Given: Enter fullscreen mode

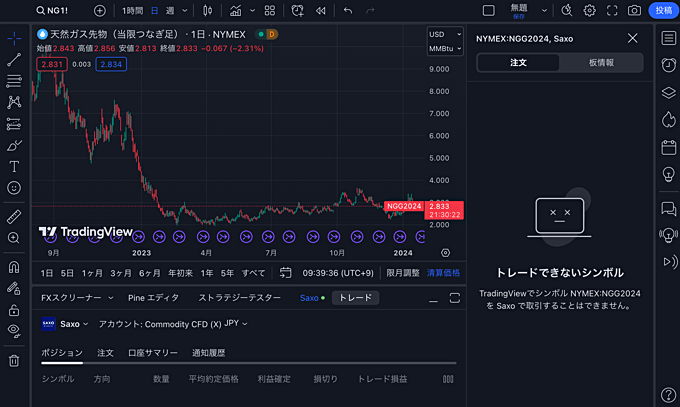Looking at the screenshot, I should point(612,10).
